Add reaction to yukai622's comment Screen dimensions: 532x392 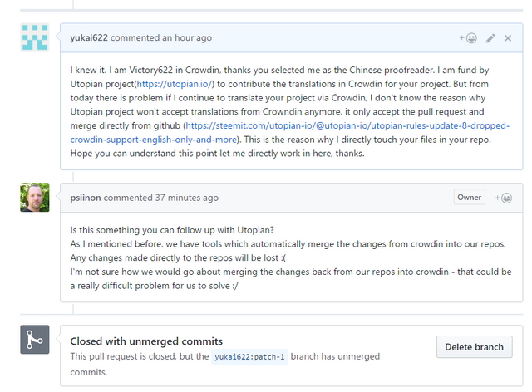pyautogui.click(x=468, y=38)
